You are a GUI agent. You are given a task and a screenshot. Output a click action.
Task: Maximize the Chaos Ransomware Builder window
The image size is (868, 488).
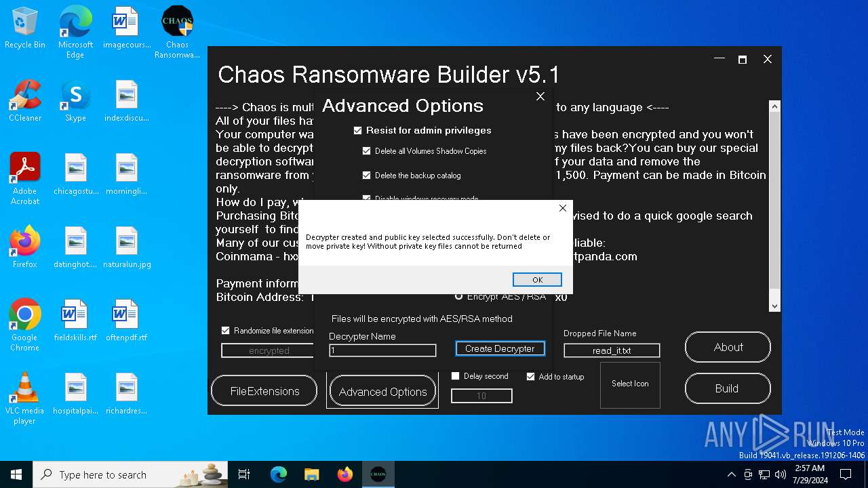click(743, 60)
